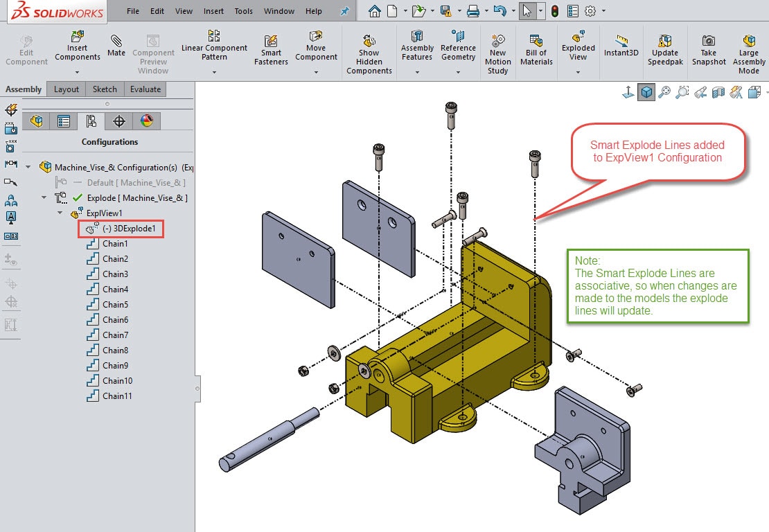
Task: Collapse the ExplView1 tree node
Action: pyautogui.click(x=60, y=213)
